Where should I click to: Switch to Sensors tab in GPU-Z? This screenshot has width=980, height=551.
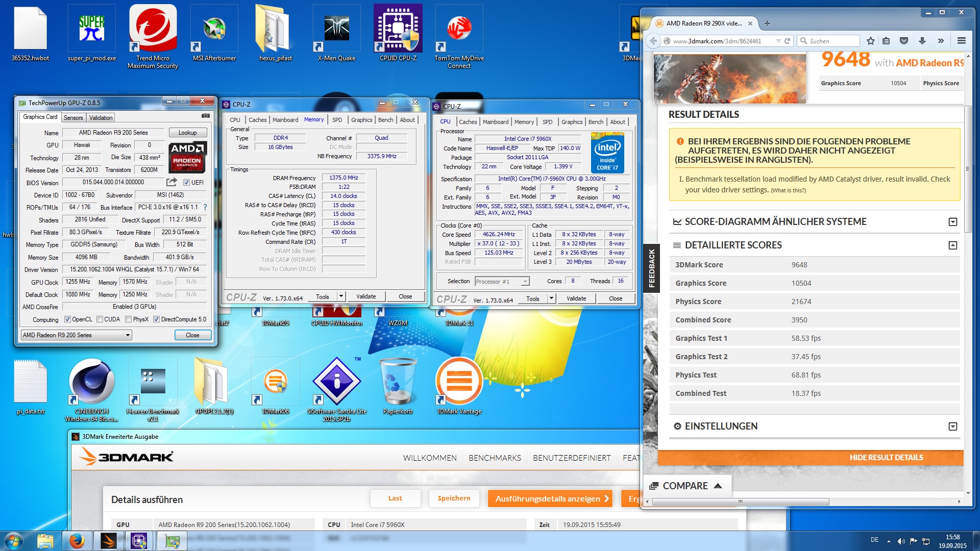[x=73, y=118]
